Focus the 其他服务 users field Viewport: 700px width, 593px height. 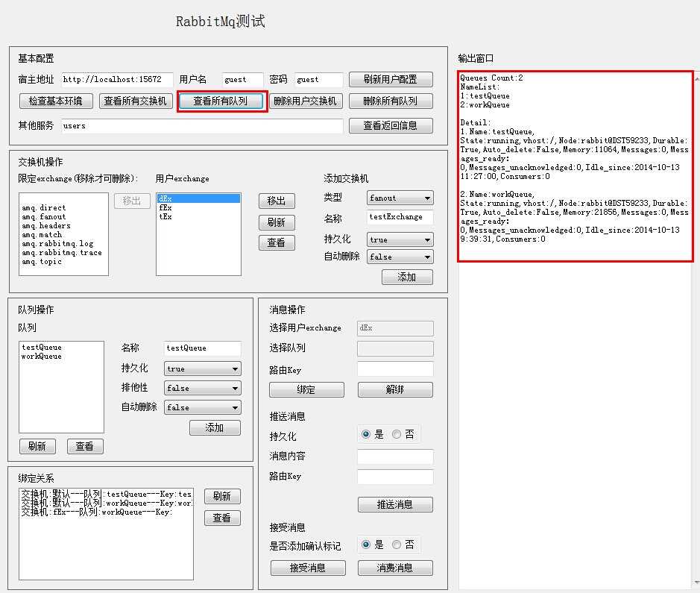coord(202,125)
